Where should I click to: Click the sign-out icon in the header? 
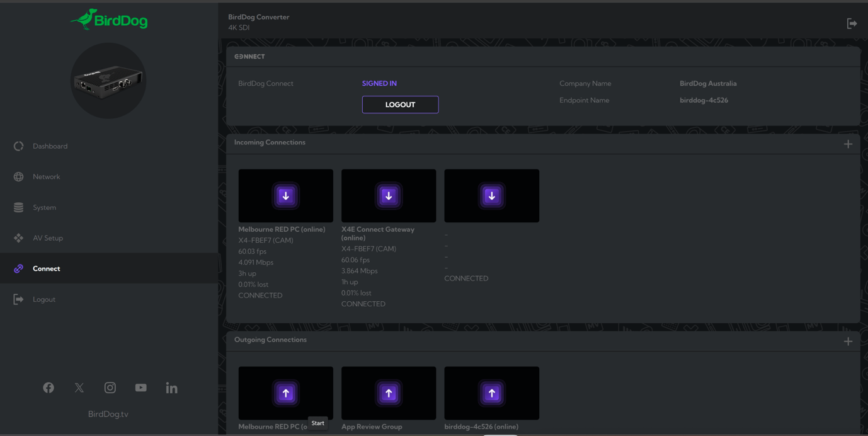point(852,23)
